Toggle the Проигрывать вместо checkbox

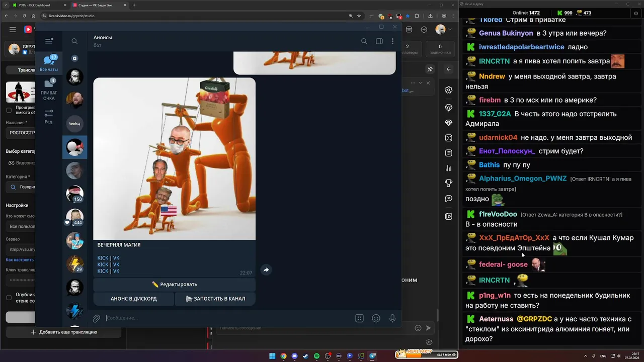[x=9, y=110]
